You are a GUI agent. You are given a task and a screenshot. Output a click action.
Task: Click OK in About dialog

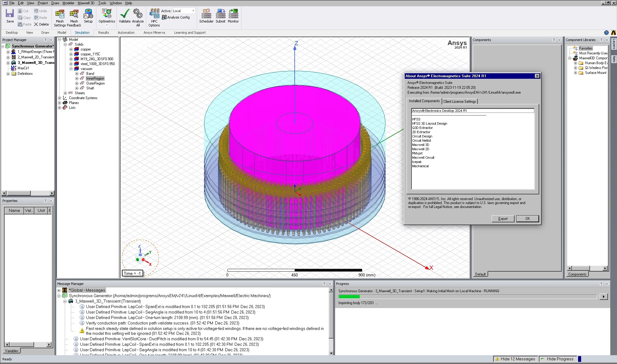(x=527, y=219)
